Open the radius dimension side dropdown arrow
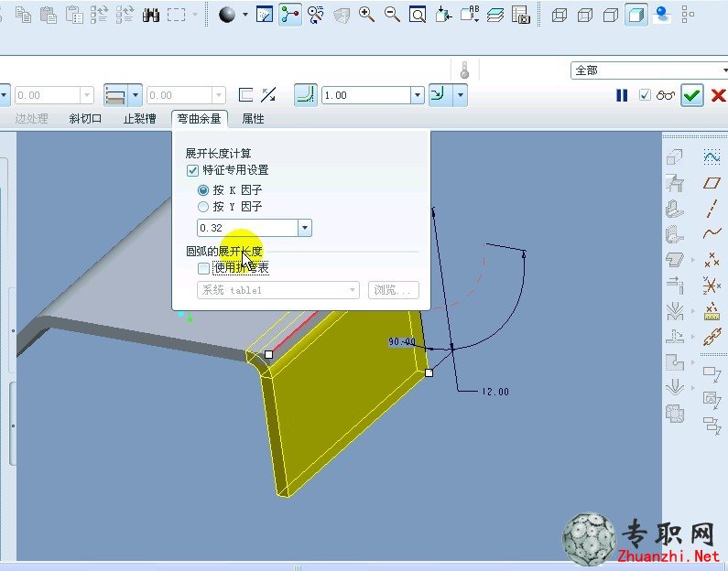The width and height of the screenshot is (728, 571). click(x=461, y=95)
